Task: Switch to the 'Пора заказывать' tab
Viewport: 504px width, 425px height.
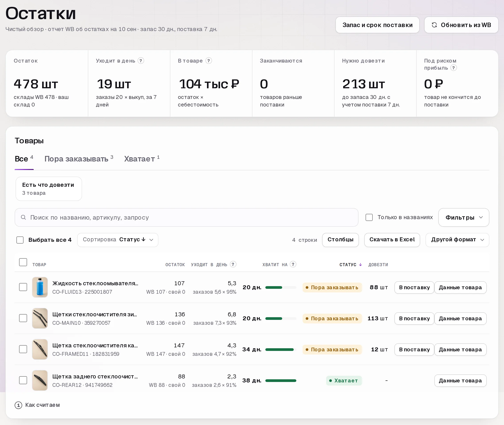Action: [x=79, y=159]
